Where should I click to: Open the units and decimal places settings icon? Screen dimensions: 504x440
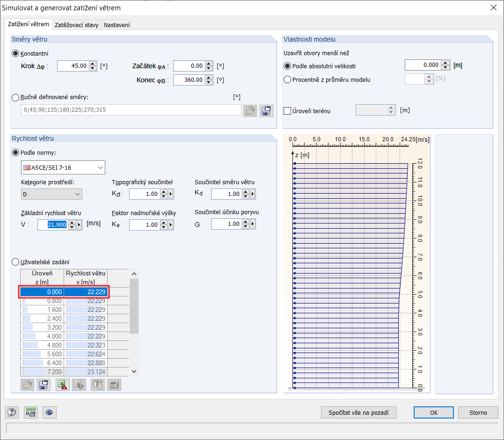point(30,412)
